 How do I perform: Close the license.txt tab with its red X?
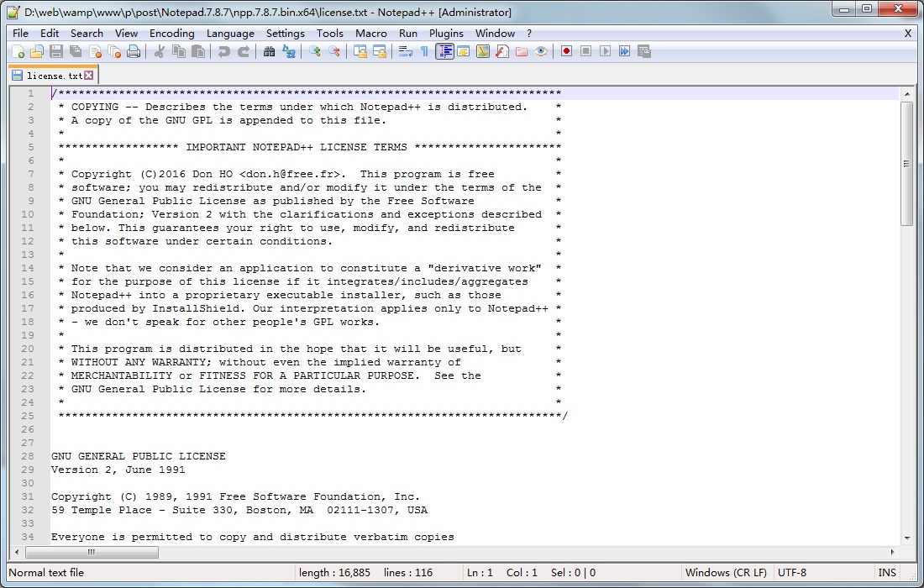[88, 75]
